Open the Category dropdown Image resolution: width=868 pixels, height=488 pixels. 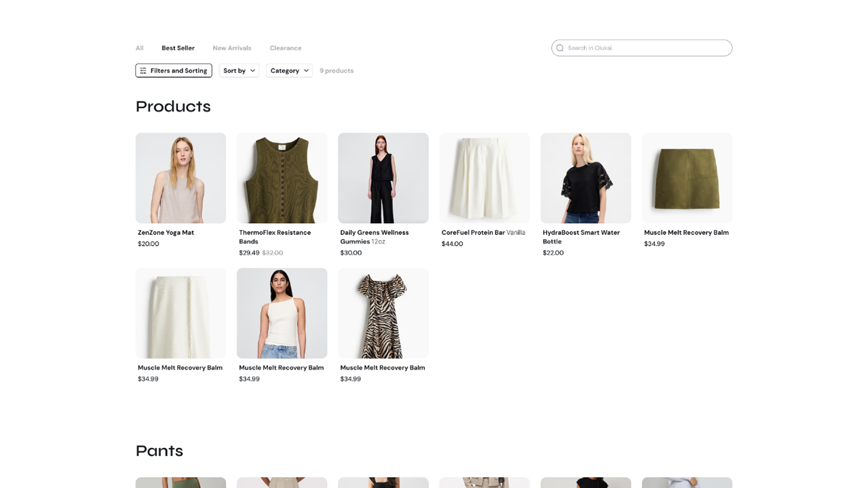tap(289, 70)
